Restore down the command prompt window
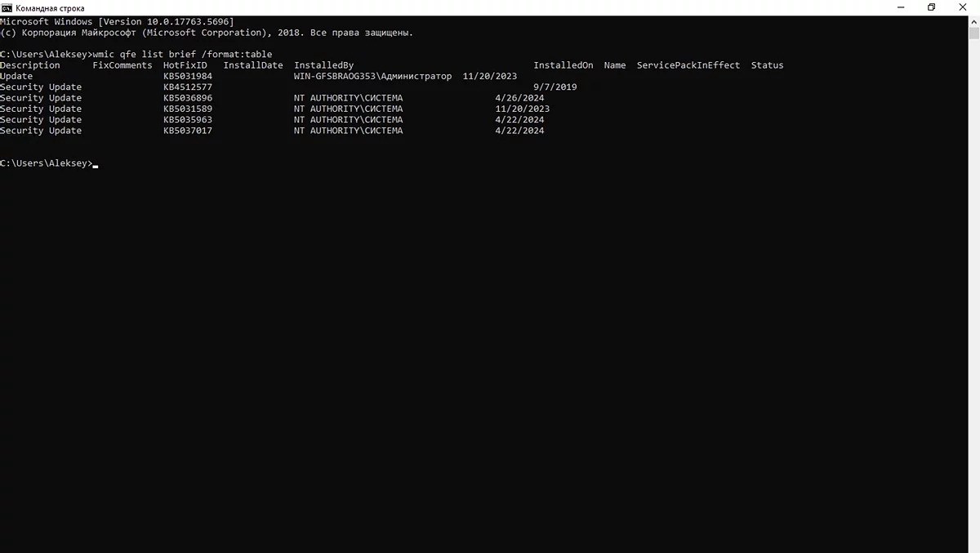 [931, 7]
